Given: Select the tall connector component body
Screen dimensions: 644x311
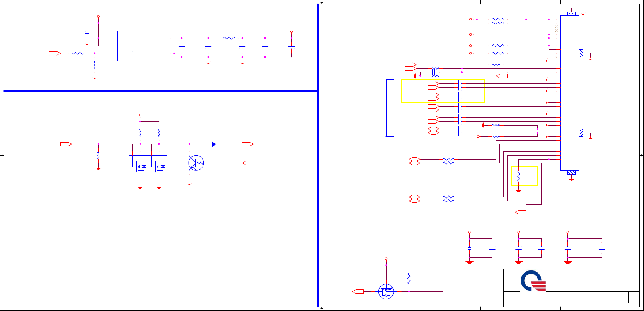Looking at the screenshot, I should point(570,93).
